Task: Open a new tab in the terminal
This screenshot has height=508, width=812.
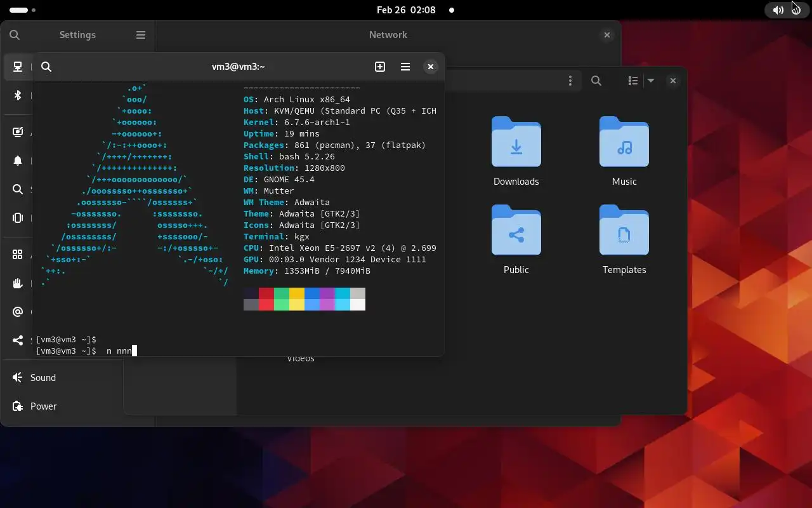Action: pyautogui.click(x=380, y=67)
